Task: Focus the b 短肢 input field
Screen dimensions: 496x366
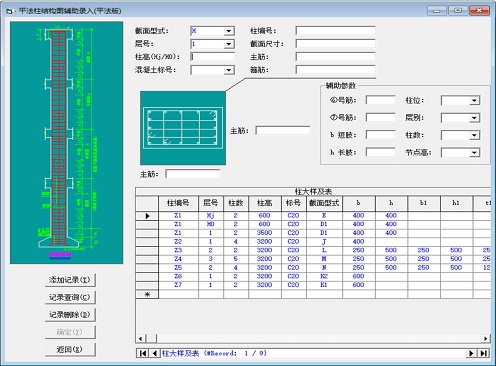Action: (381, 135)
